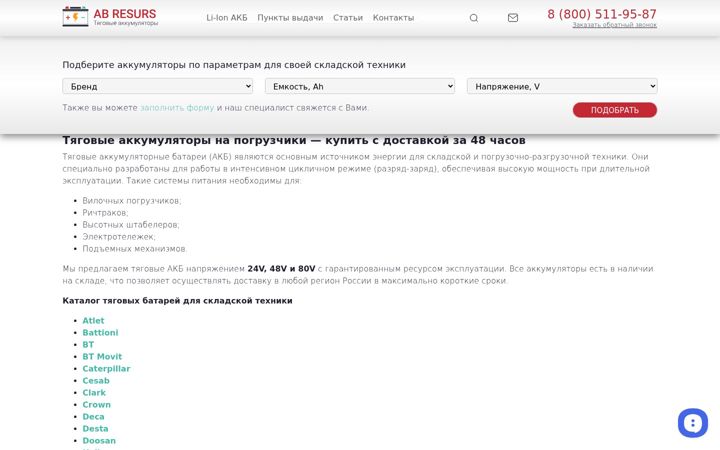
Task: Expand the Бренд dropdown
Action: (158, 86)
